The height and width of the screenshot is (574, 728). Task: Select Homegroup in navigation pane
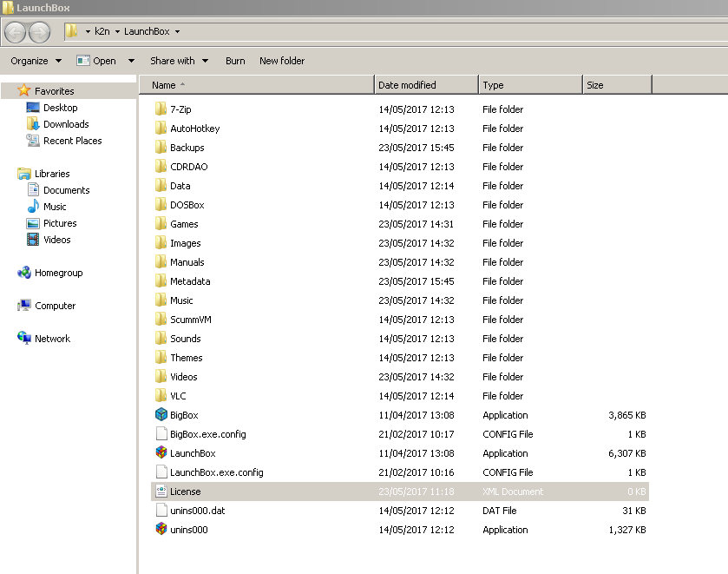point(58,273)
